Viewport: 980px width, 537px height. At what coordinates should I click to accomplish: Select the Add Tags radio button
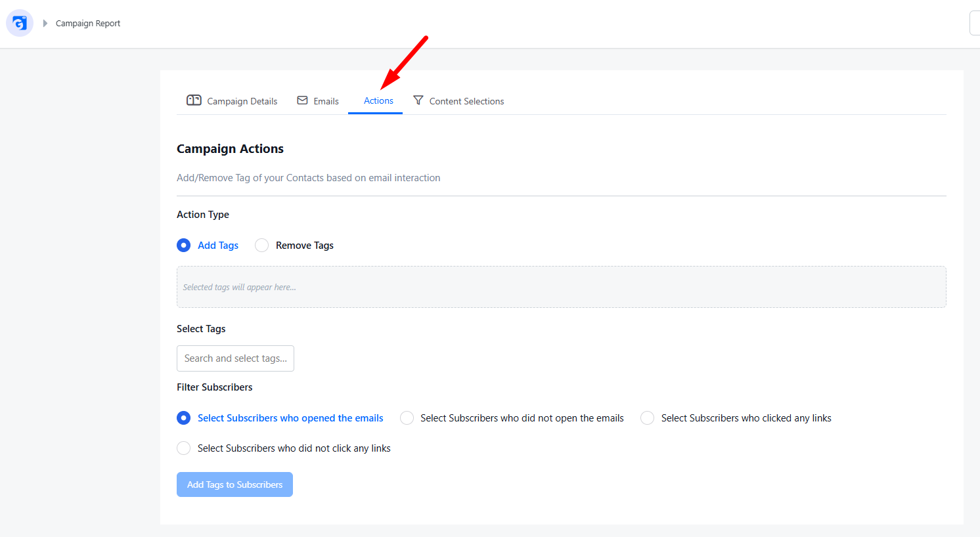tap(184, 246)
